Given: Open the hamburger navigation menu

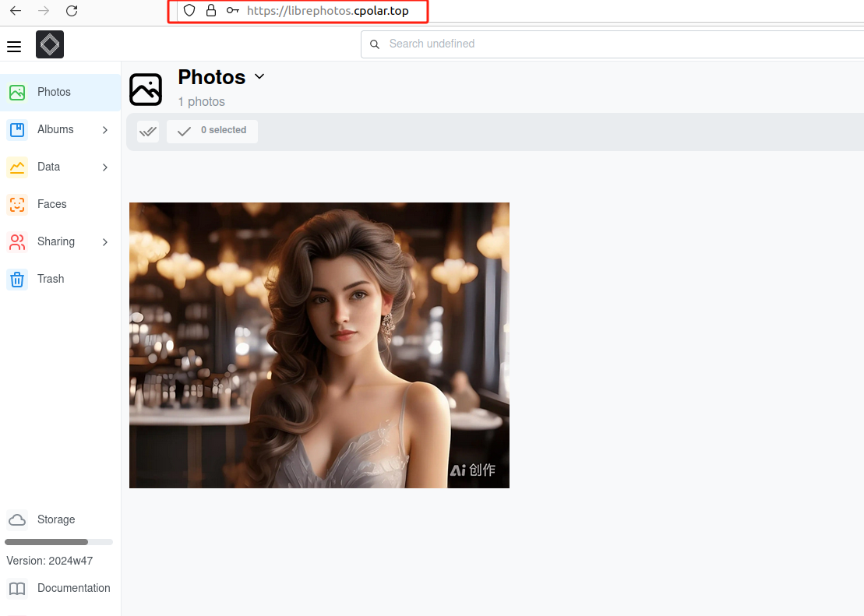Looking at the screenshot, I should 14,47.
